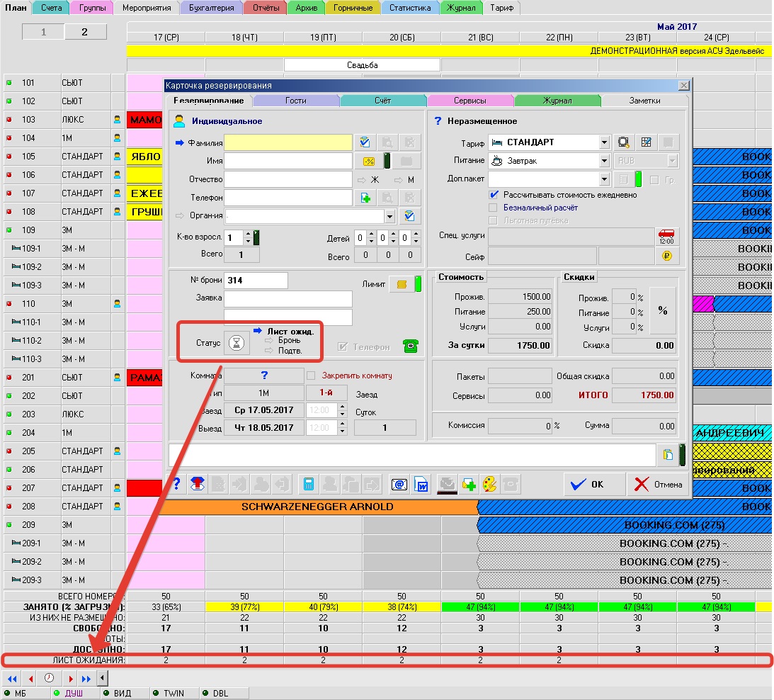This screenshot has height=700, width=774.
Task: Export to Word document icon
Action: point(421,484)
